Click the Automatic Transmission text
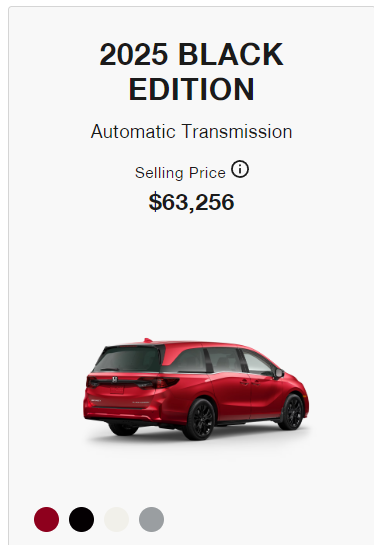The image size is (374, 545). click(x=192, y=132)
